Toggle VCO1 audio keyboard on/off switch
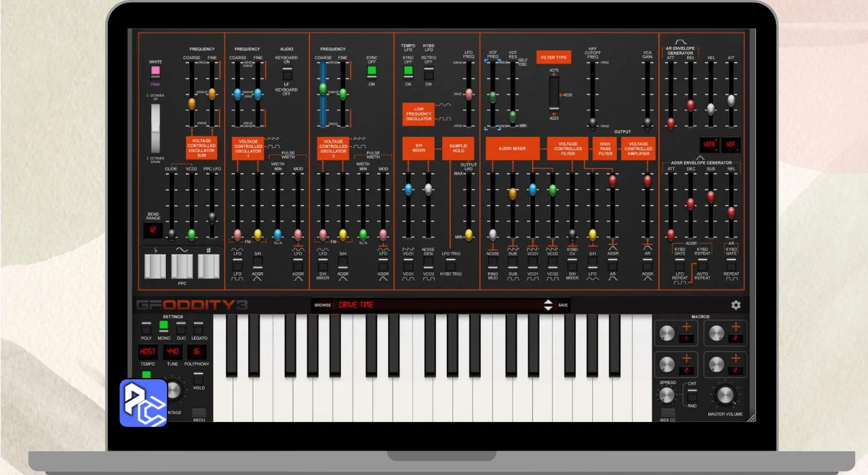This screenshot has width=868, height=475. pyautogui.click(x=287, y=75)
